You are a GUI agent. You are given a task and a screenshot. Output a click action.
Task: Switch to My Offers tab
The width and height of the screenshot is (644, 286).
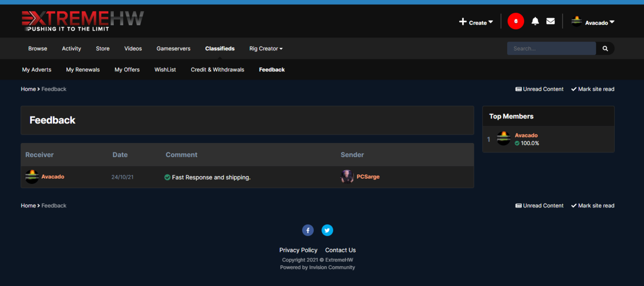[x=127, y=69]
